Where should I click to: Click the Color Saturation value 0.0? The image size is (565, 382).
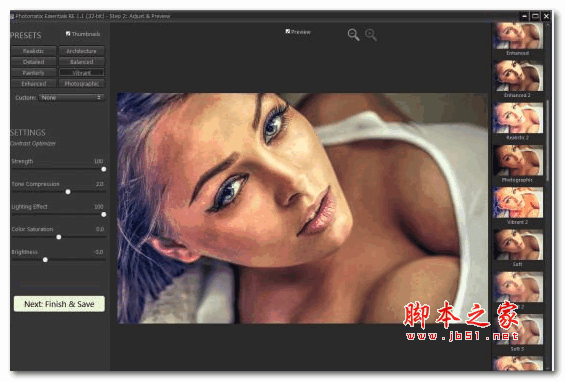point(100,229)
